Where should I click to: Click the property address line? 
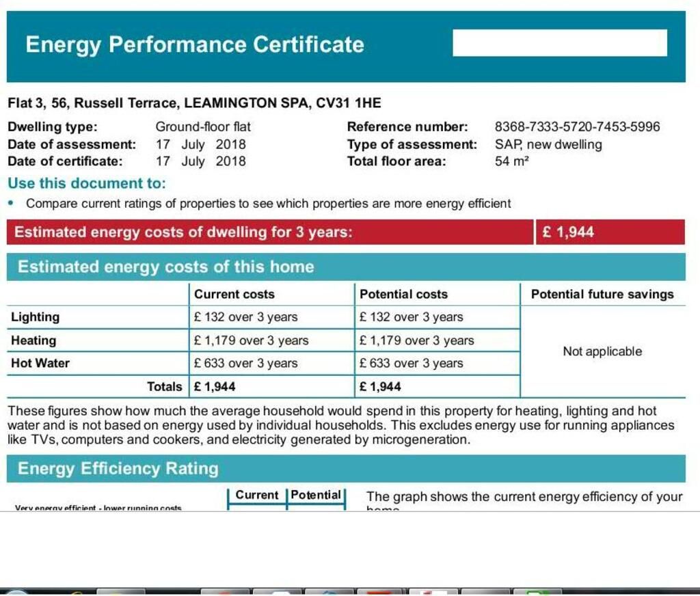click(x=194, y=103)
